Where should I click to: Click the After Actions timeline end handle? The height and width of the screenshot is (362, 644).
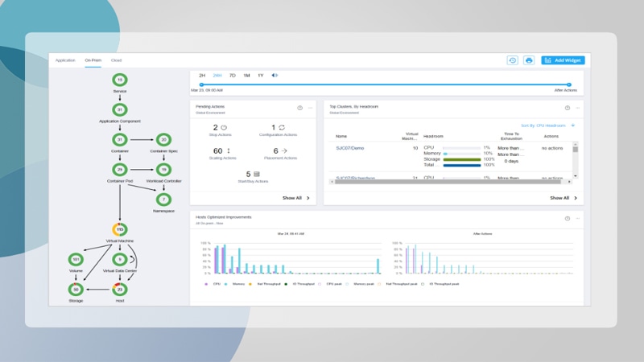coord(569,84)
